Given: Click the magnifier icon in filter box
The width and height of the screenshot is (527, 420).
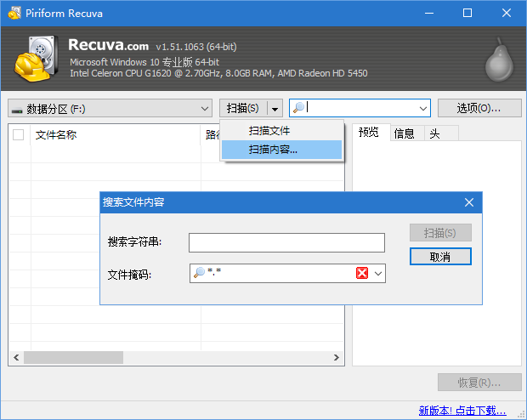Looking at the screenshot, I should click(298, 108).
